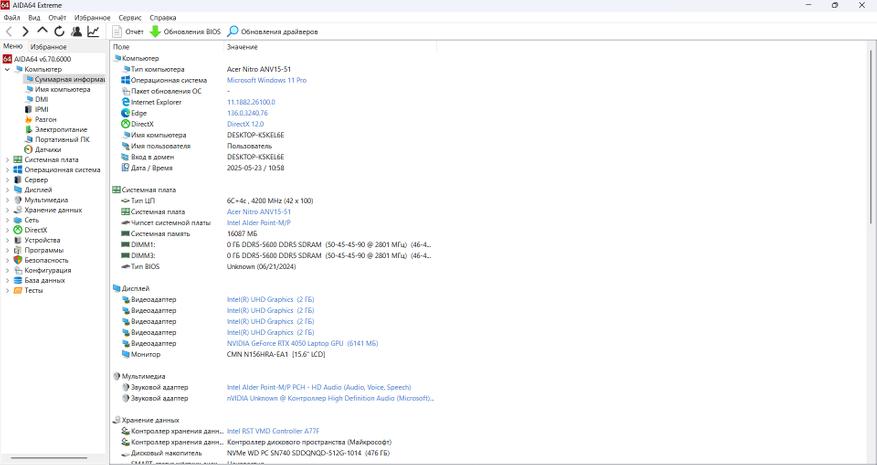Select AIDA64 v6.70.6000 tree root
This screenshot has height=465, width=877.
point(37,59)
